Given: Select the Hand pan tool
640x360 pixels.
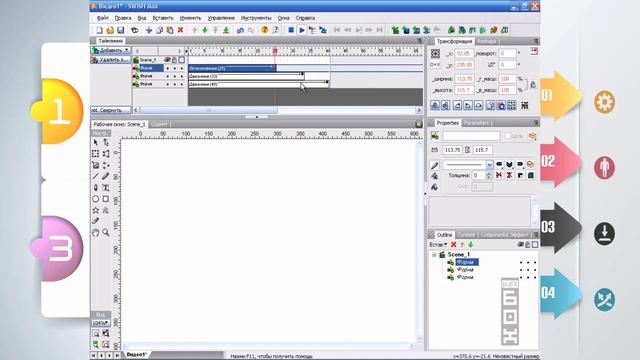Looking at the screenshot, I should tap(96, 233).
